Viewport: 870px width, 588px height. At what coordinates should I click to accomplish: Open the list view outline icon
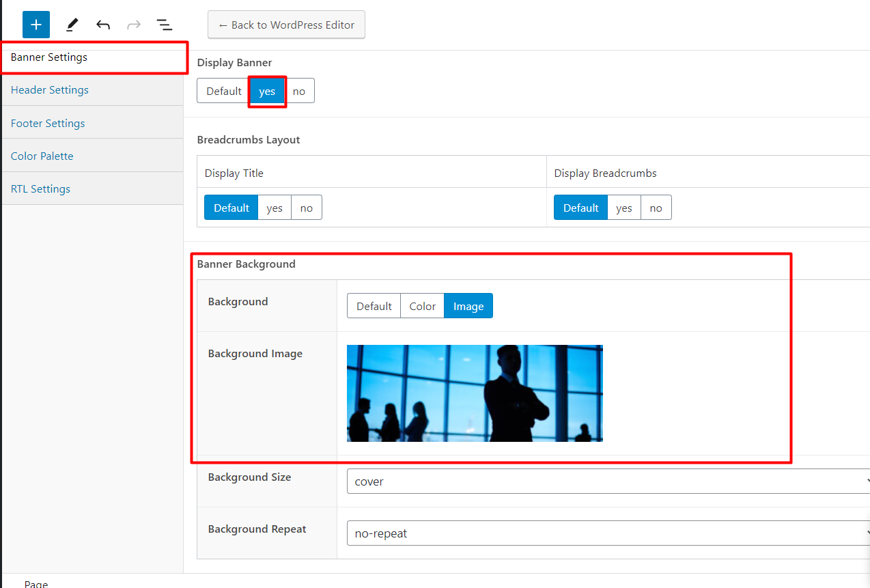164,25
